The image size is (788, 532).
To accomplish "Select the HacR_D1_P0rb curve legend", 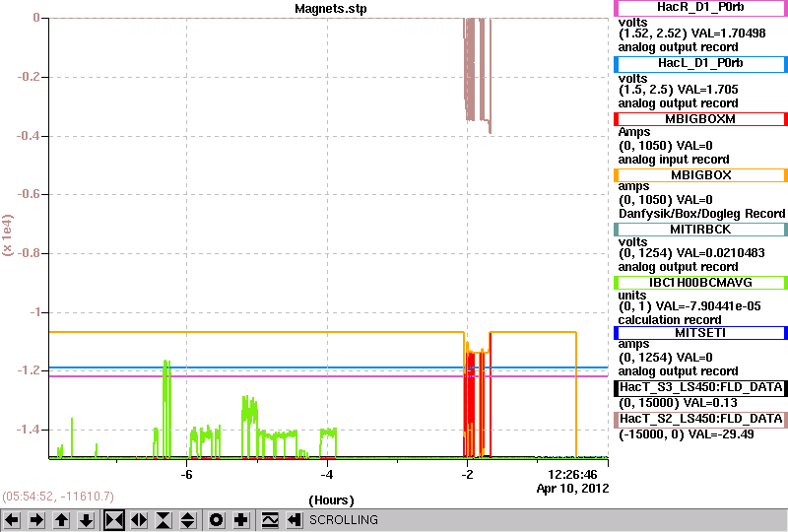I will pos(700,8).
